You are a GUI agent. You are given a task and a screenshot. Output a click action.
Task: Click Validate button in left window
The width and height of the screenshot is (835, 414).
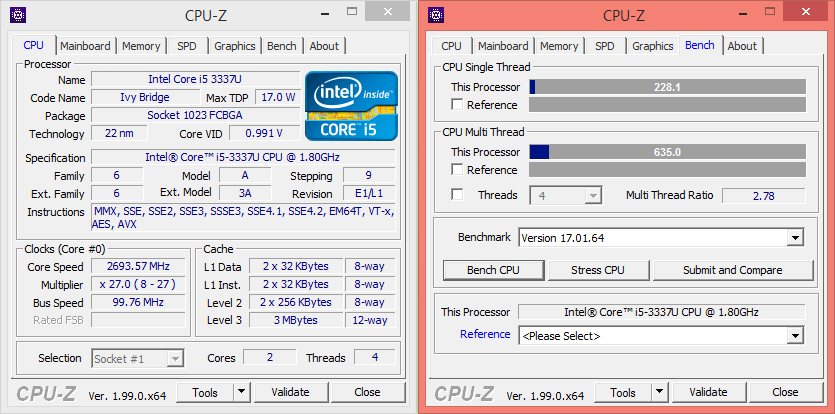(x=290, y=393)
